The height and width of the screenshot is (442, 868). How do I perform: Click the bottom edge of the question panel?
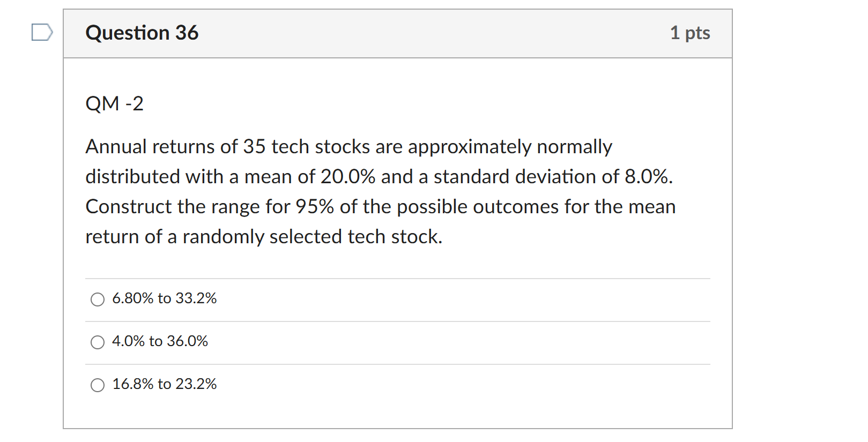point(398,428)
